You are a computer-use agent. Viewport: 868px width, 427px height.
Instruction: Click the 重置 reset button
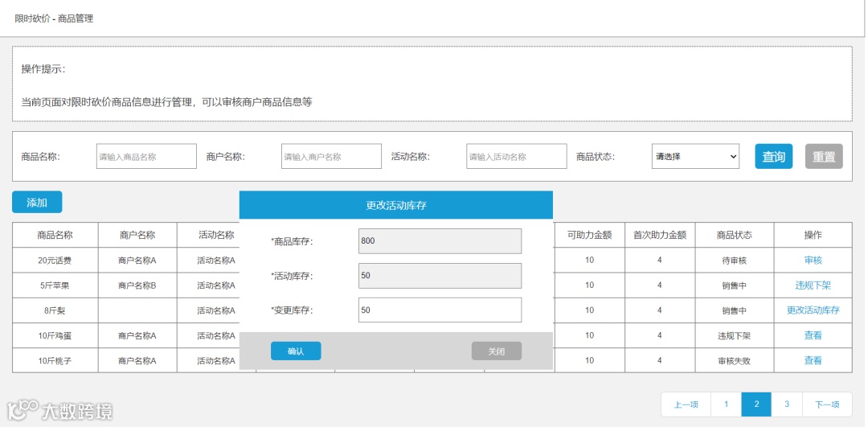824,156
